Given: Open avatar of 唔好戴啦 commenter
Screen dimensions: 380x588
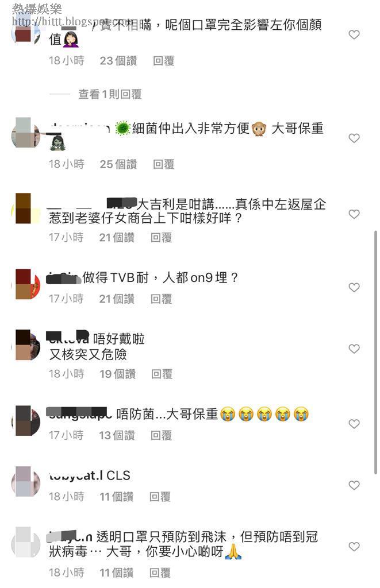Looking at the screenshot, I should (25, 345).
